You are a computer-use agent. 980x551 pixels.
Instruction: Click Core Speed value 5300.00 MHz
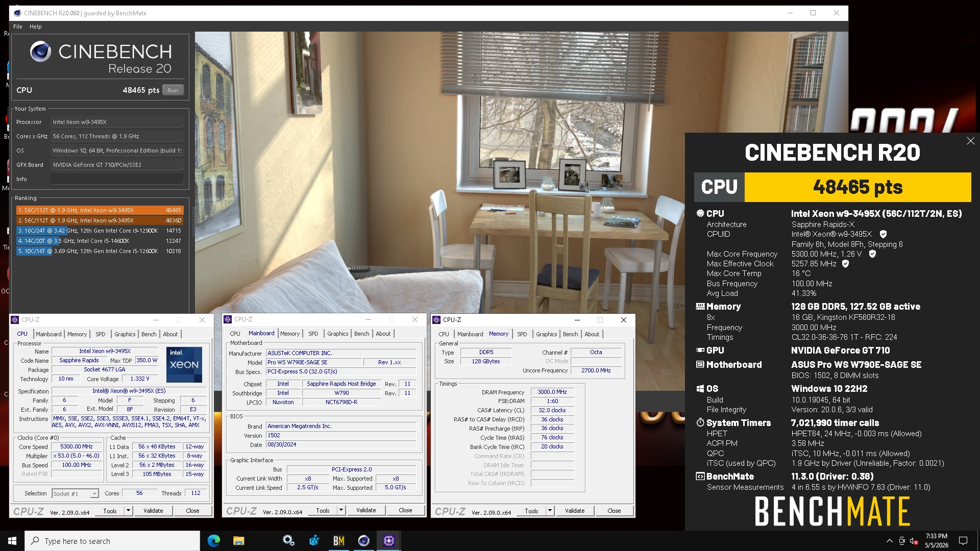click(77, 446)
